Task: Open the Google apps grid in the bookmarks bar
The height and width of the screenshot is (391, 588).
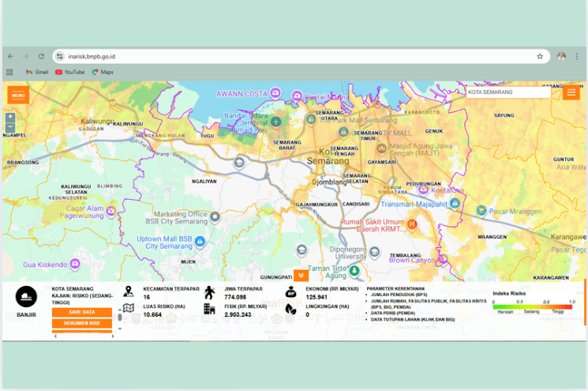Action: pos(10,72)
